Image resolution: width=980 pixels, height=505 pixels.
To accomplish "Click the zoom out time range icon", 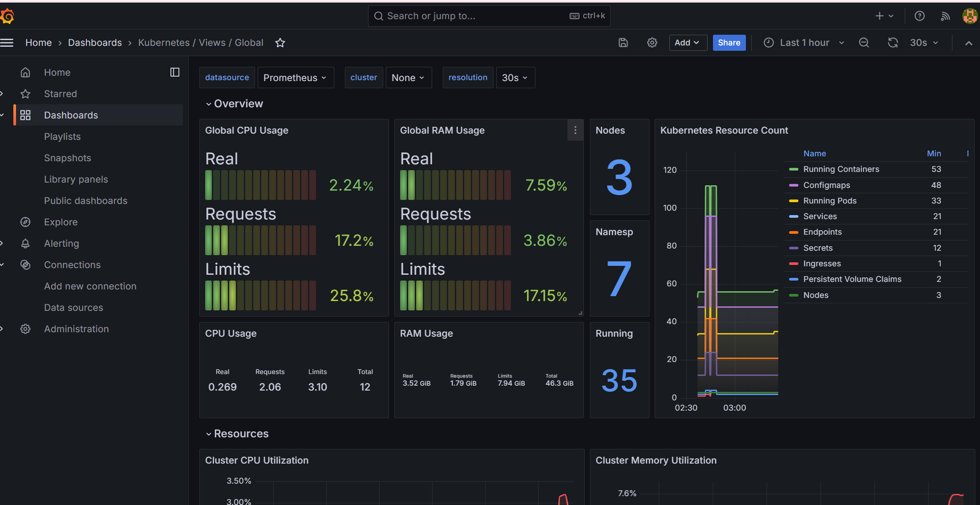I will 864,43.
